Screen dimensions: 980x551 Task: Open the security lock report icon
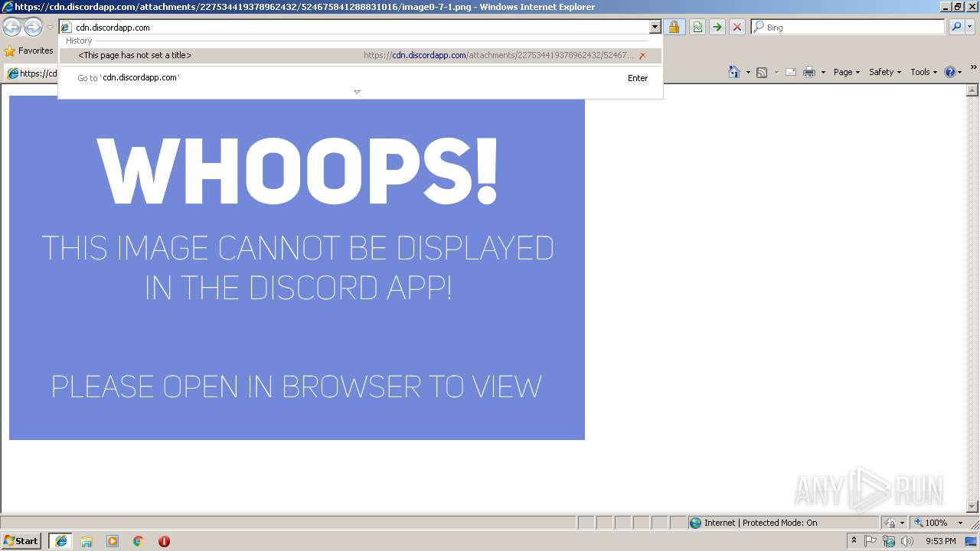point(674,28)
